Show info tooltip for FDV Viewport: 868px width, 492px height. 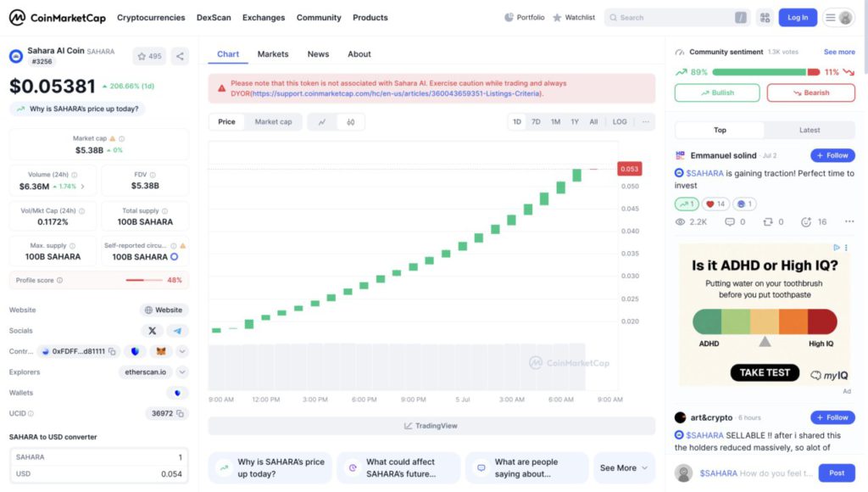(x=153, y=175)
